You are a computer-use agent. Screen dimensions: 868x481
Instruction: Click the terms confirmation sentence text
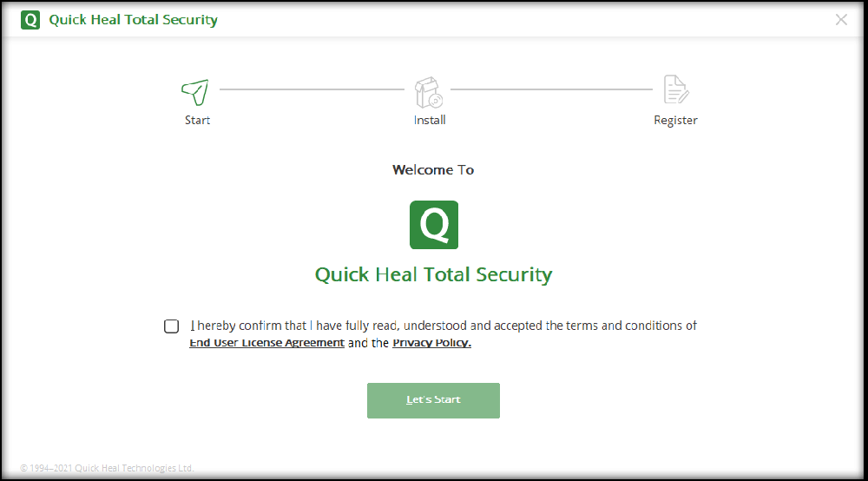point(443,326)
